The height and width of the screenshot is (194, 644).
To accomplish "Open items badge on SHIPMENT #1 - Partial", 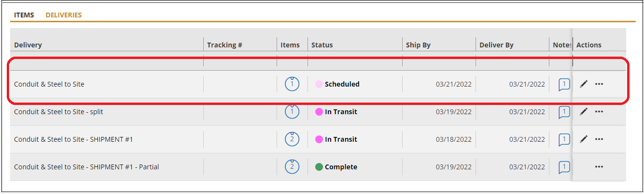I will (292, 167).
